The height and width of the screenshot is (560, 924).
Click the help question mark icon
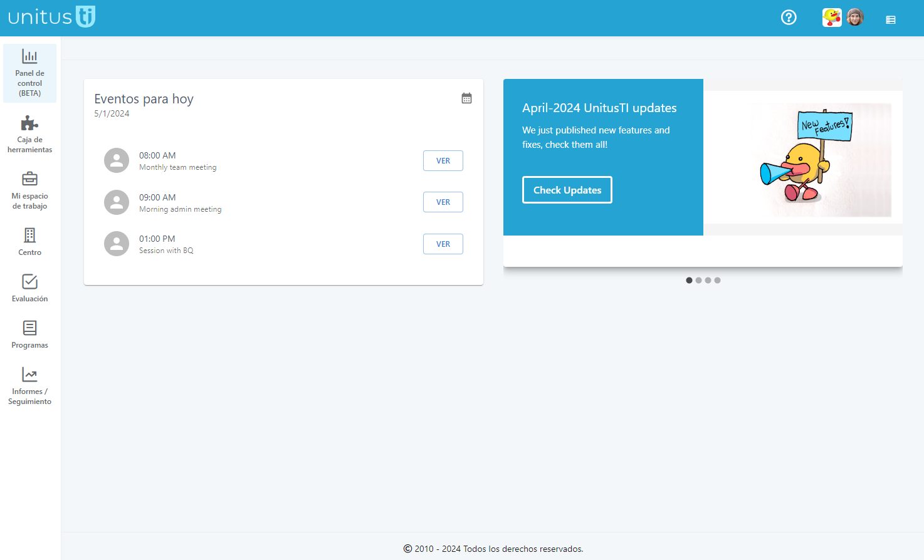tap(789, 17)
